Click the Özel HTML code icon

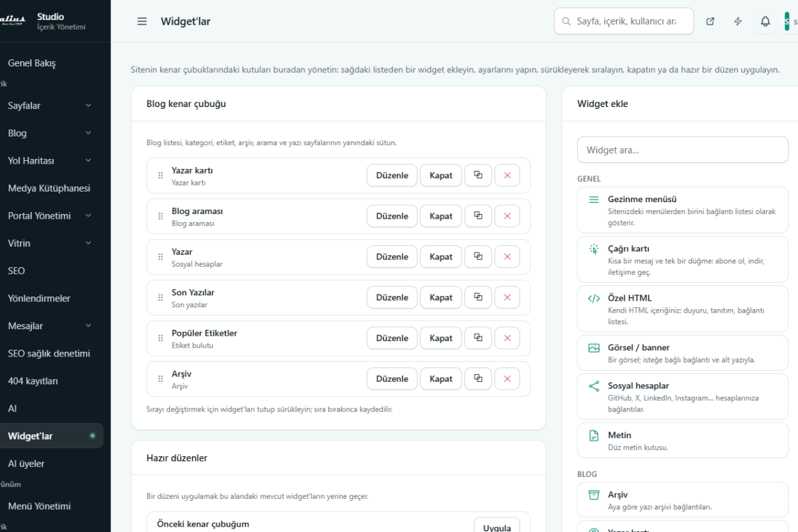coord(594,299)
